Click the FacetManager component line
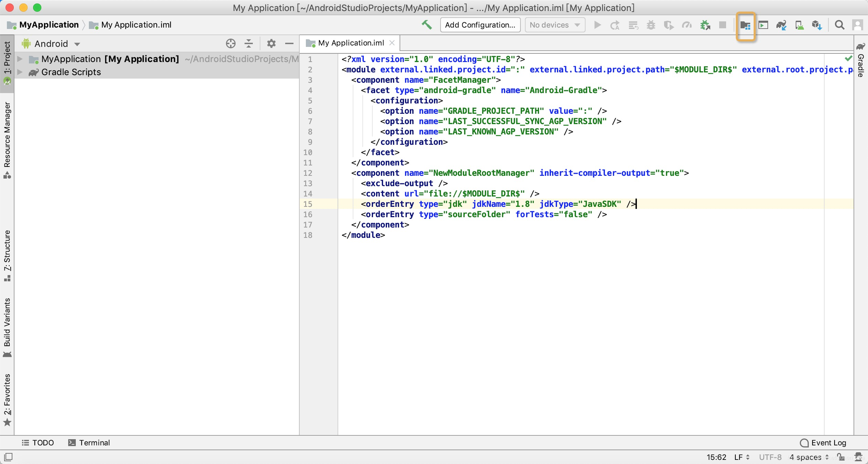This screenshot has width=868, height=464. (426, 80)
